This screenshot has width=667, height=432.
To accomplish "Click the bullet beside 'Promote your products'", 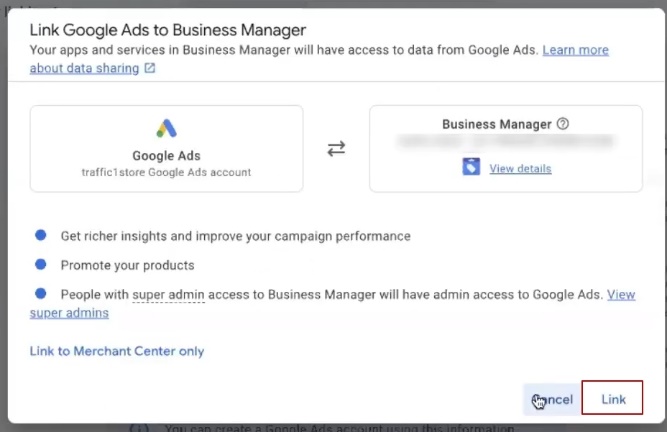I will 41,265.
